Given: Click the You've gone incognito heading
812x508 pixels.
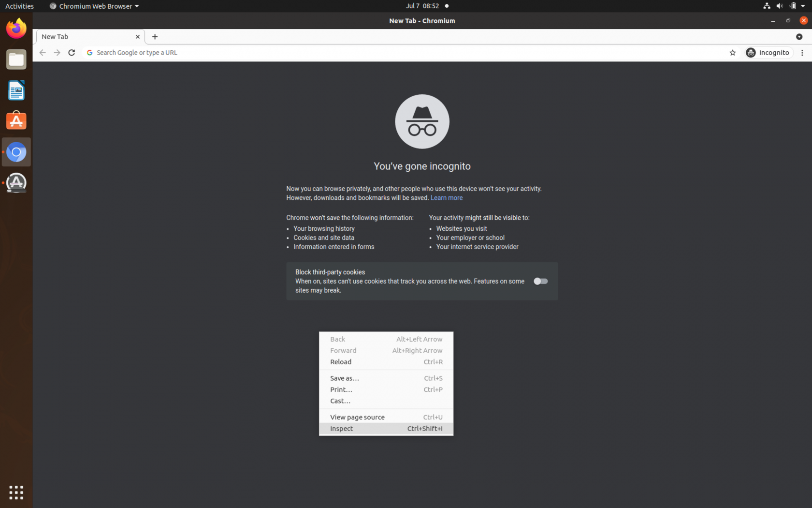Looking at the screenshot, I should (x=422, y=166).
